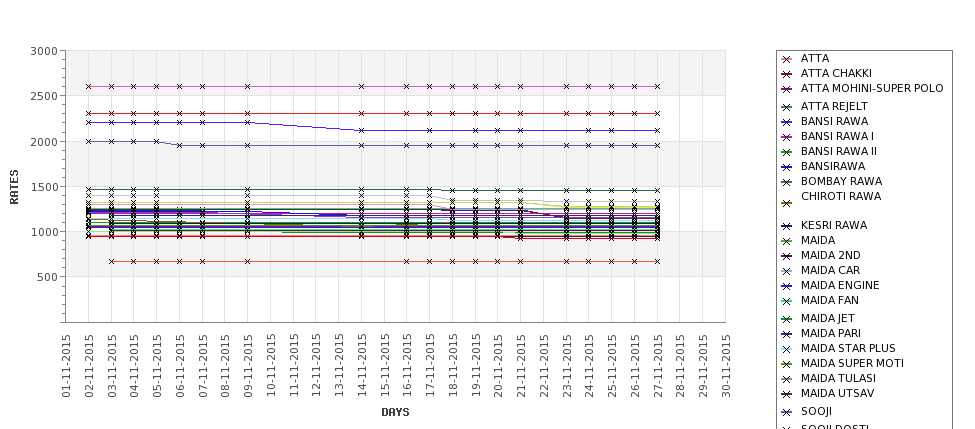Image resolution: width=975 pixels, height=429 pixels.
Task: Click the 1500 y-axis tick label
Action: click(x=44, y=187)
